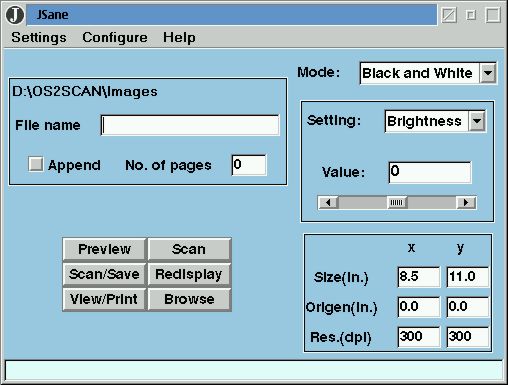Open the Help menu
This screenshot has height=385, width=508.
point(179,37)
